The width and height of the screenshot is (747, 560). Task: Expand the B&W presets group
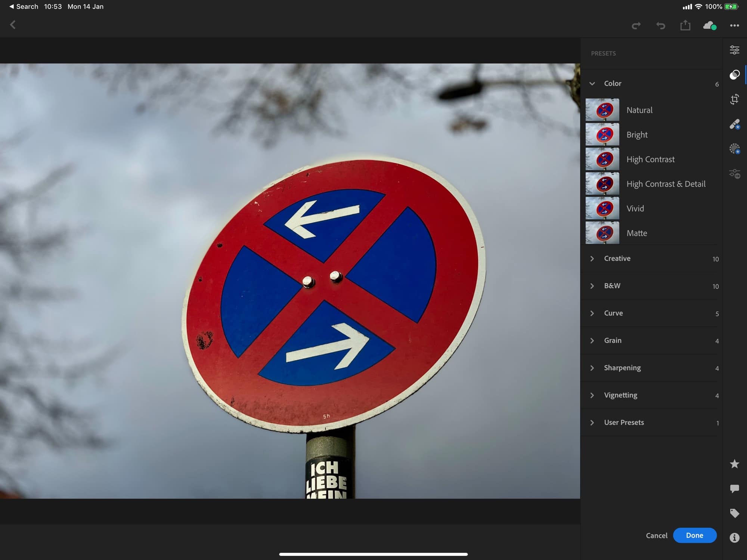[592, 286]
